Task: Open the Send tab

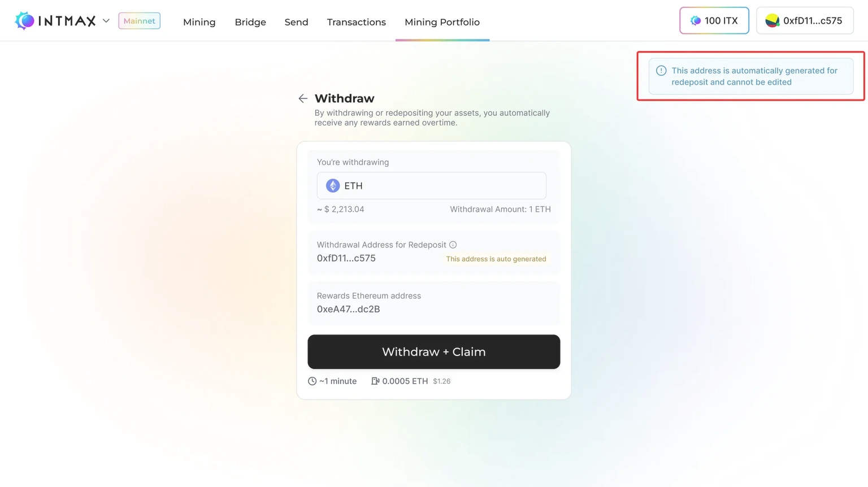Action: (x=296, y=22)
